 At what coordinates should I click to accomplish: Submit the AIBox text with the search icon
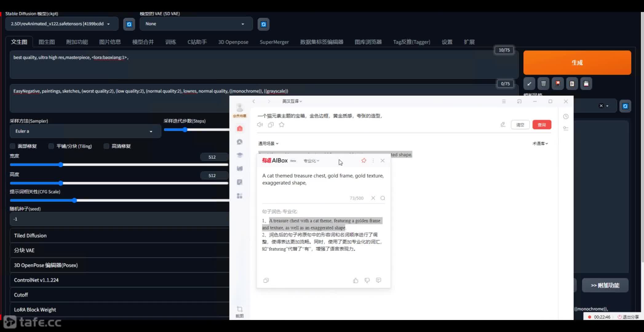383,198
